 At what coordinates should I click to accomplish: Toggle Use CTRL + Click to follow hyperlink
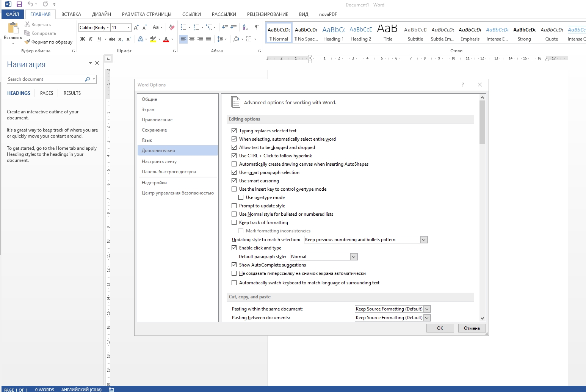point(234,156)
